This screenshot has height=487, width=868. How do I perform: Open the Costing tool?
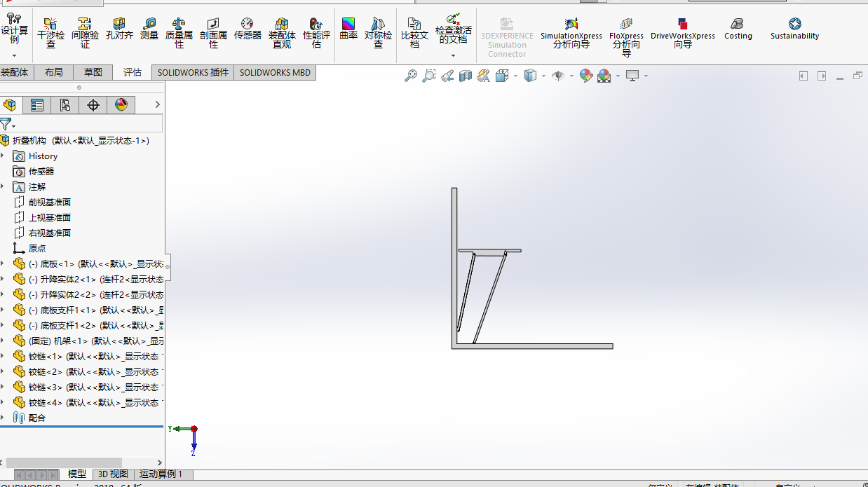pyautogui.click(x=738, y=29)
